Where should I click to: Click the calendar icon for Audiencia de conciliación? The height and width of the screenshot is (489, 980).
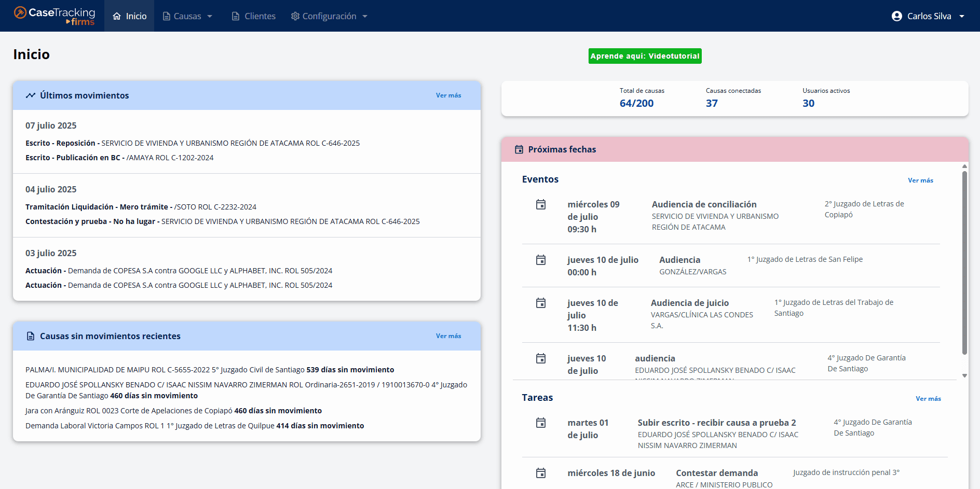pos(540,205)
